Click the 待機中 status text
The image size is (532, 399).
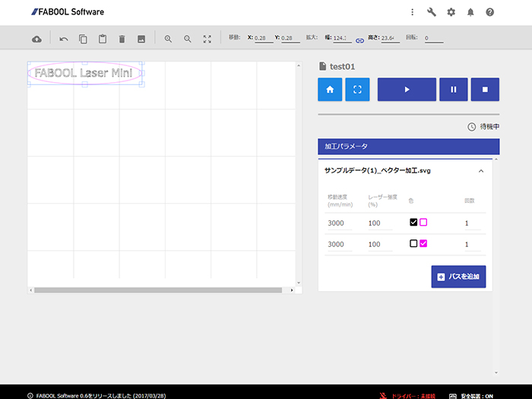point(489,127)
